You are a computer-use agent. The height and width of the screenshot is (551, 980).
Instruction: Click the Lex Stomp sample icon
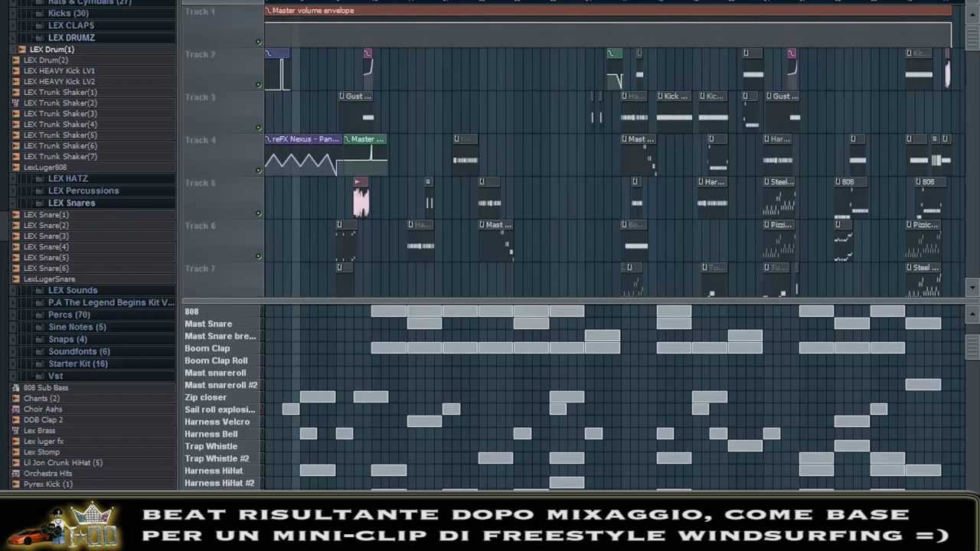click(x=16, y=452)
